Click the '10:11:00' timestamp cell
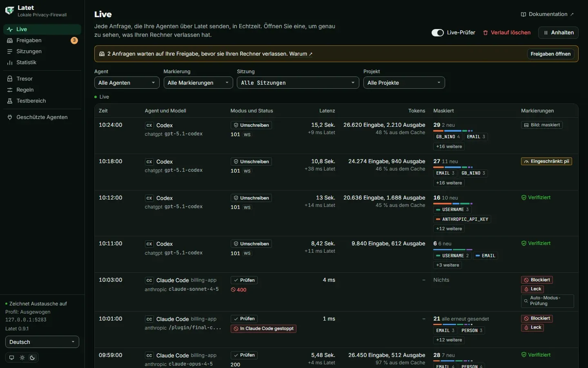This screenshot has width=588, height=368. click(111, 244)
